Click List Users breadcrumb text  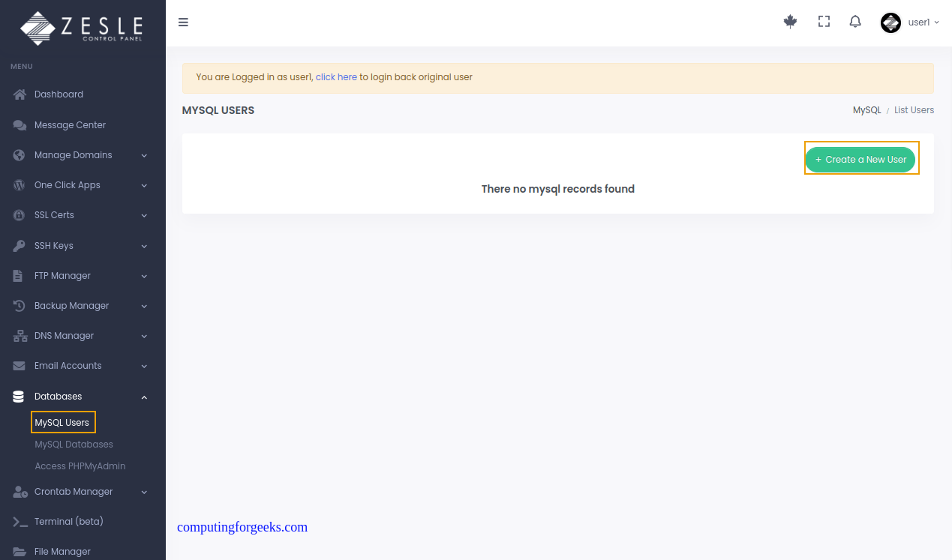914,110
